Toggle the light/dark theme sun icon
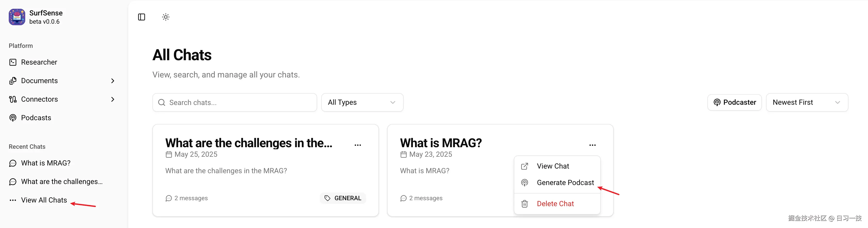 click(x=166, y=17)
